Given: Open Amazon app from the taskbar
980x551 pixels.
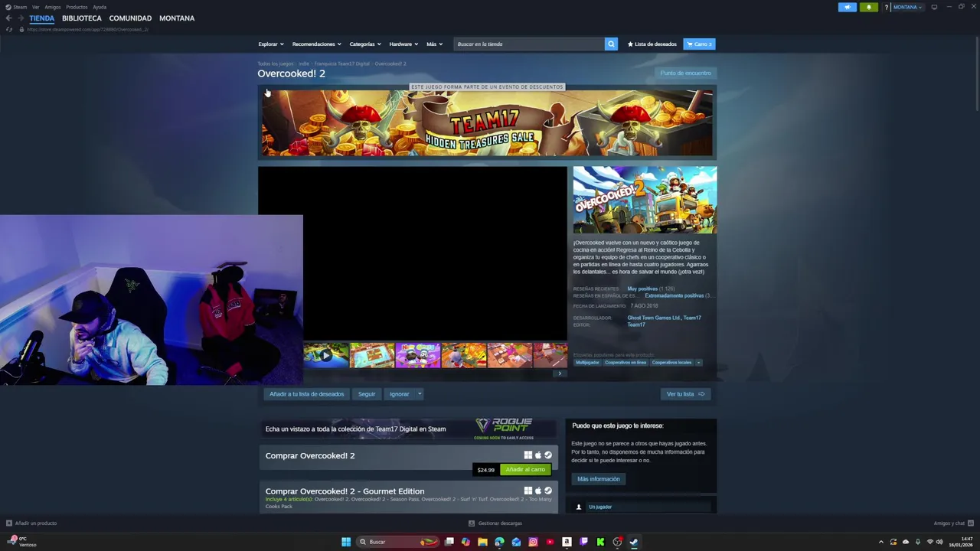Looking at the screenshot, I should coord(567,542).
